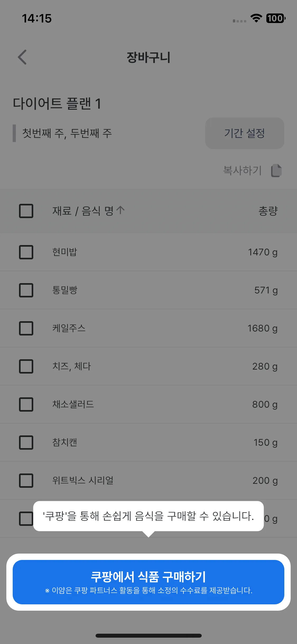This screenshot has width=297, height=644.
Task: Check the 통밀빵 checkbox
Action: (x=26, y=290)
